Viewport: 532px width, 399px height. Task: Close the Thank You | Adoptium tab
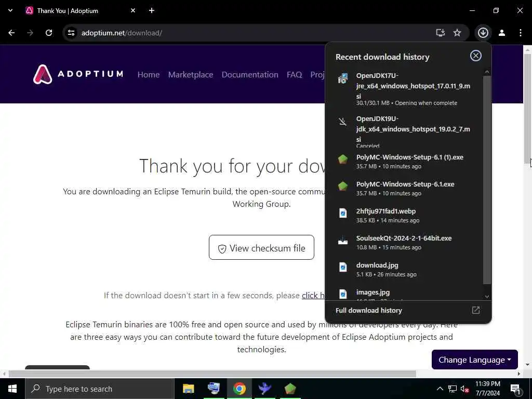coord(133,10)
